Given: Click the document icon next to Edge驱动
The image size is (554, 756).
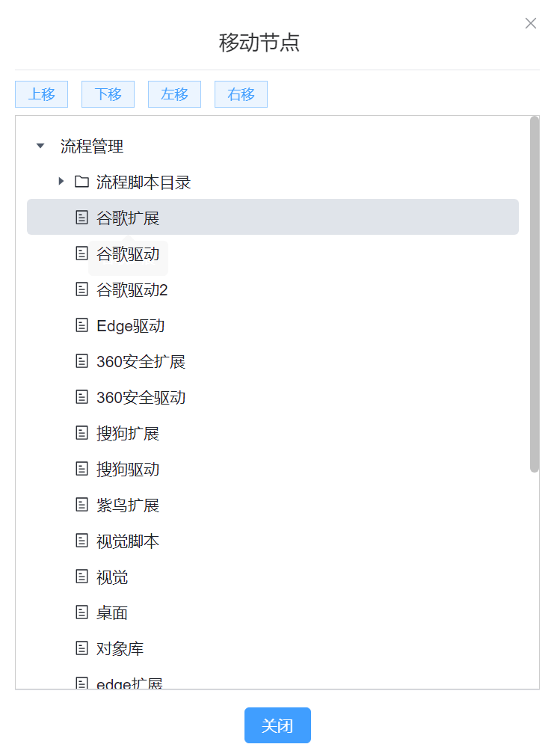Looking at the screenshot, I should [82, 325].
